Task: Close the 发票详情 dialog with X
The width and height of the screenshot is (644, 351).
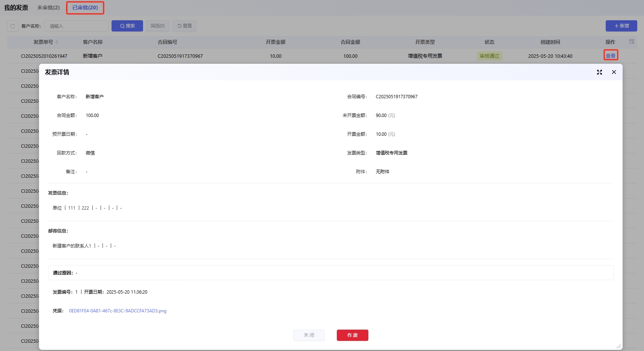Action: click(614, 72)
